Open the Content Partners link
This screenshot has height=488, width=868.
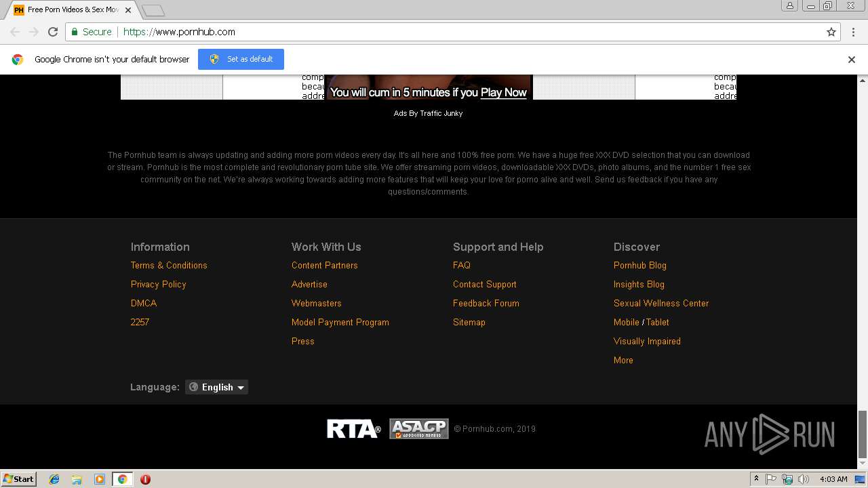click(x=325, y=265)
